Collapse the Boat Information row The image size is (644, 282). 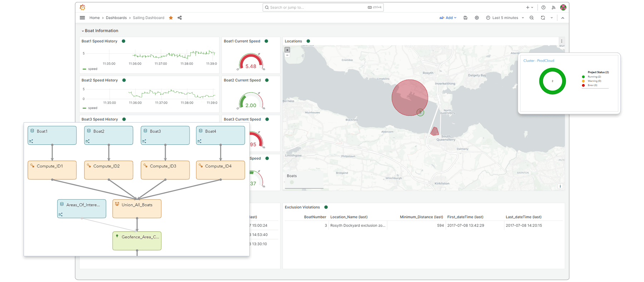(x=100, y=31)
